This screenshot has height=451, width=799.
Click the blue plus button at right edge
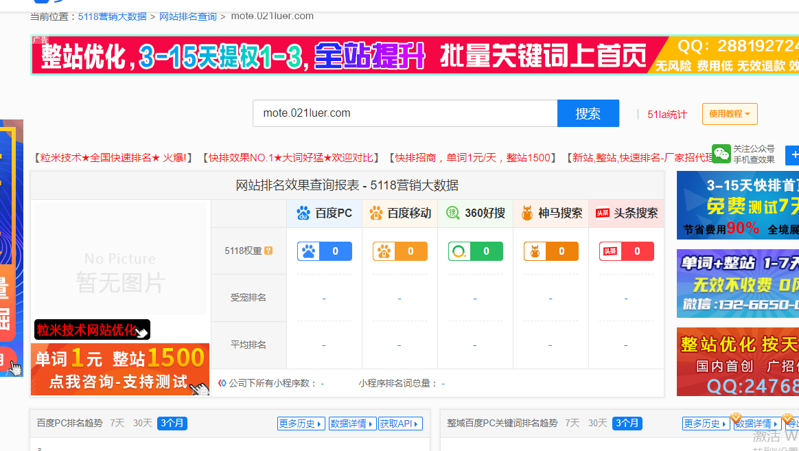point(792,155)
